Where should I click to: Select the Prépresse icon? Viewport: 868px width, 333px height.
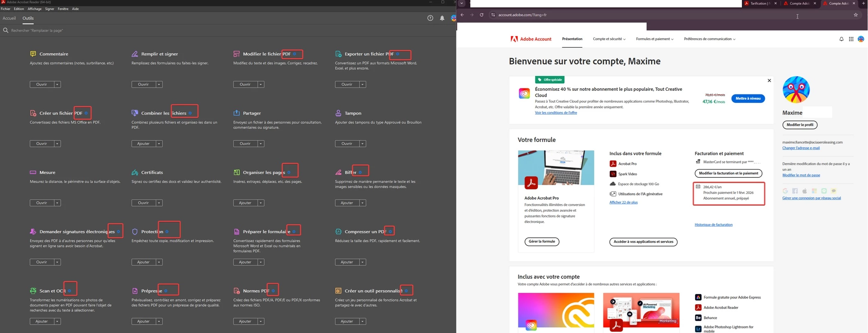pyautogui.click(x=135, y=291)
